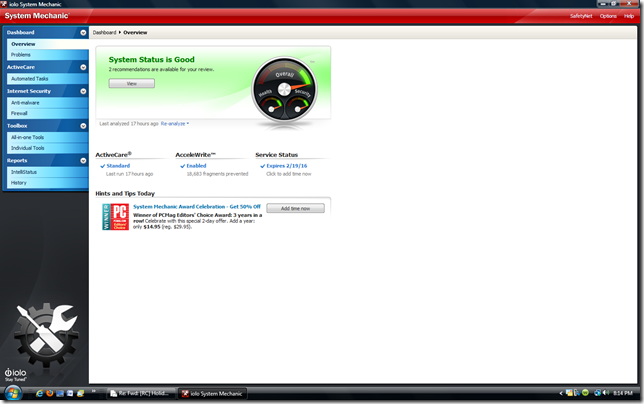The image size is (644, 404).
Task: Click '18,683 fragments prevented' text
Action: [217, 174]
